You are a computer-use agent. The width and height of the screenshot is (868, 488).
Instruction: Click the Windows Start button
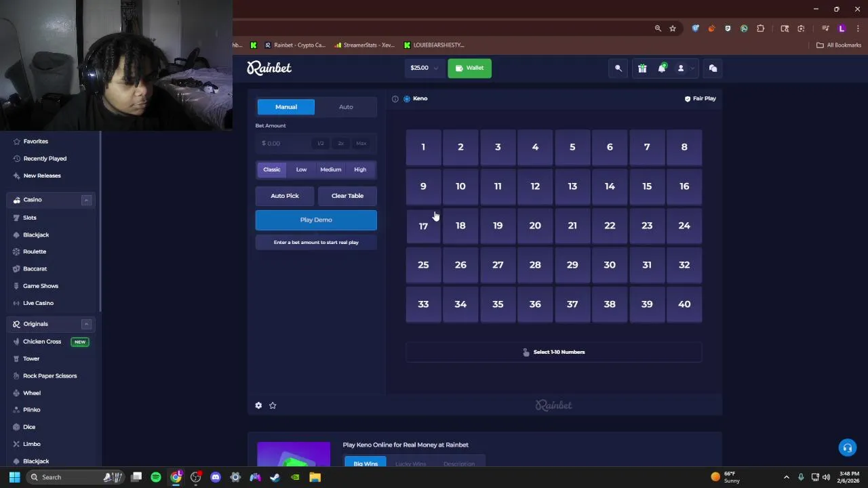pyautogui.click(x=14, y=477)
